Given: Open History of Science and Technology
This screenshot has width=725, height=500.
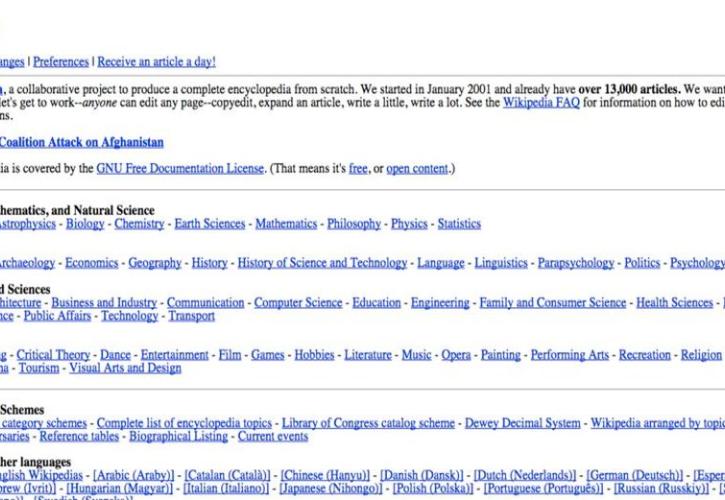Looking at the screenshot, I should pos(322,263).
